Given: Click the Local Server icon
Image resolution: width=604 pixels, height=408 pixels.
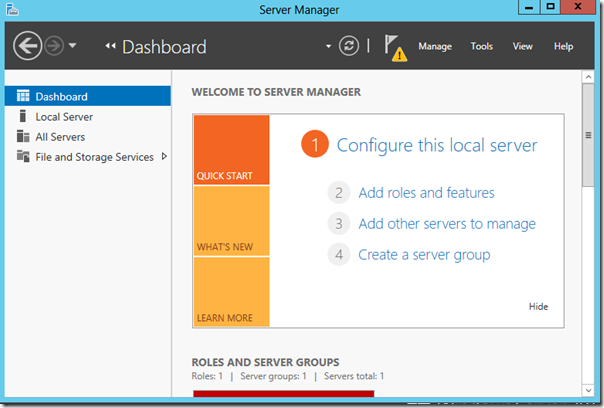Looking at the screenshot, I should click(23, 117).
